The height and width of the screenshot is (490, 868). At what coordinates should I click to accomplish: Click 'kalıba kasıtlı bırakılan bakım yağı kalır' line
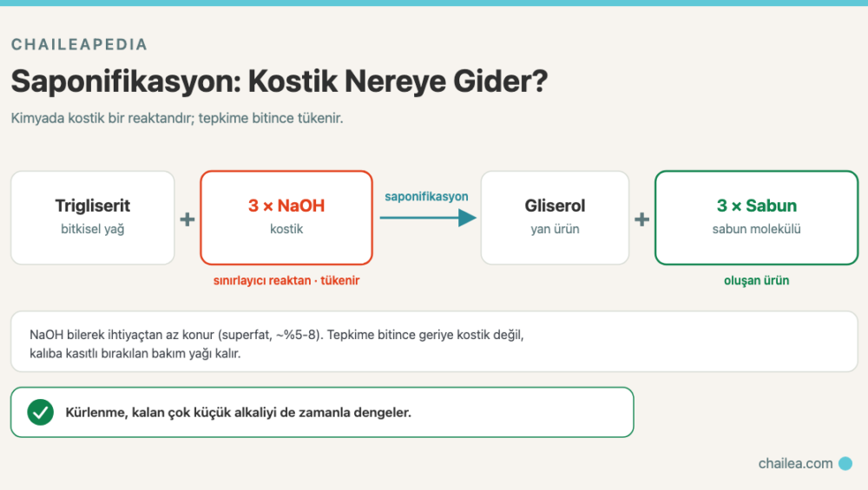135,353
